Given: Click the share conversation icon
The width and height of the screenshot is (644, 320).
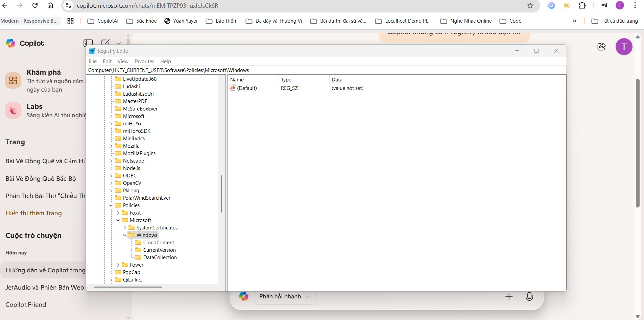Looking at the screenshot, I should [x=601, y=47].
